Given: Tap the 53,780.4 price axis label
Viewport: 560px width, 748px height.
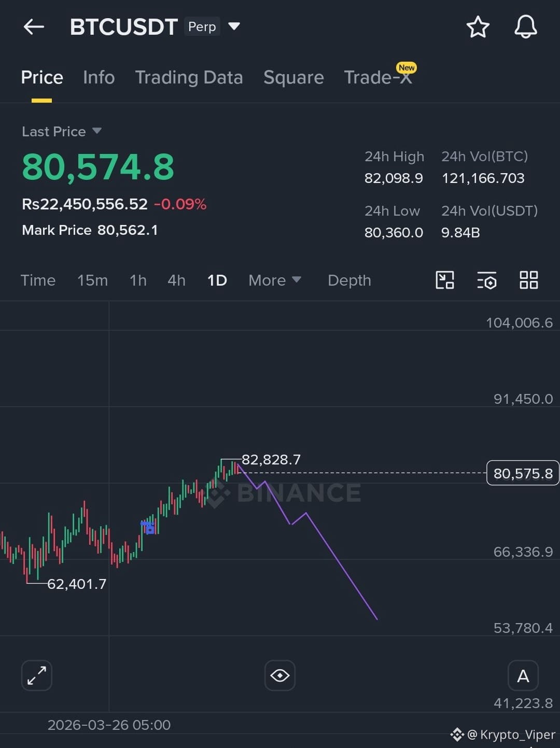Looking at the screenshot, I should tap(523, 628).
